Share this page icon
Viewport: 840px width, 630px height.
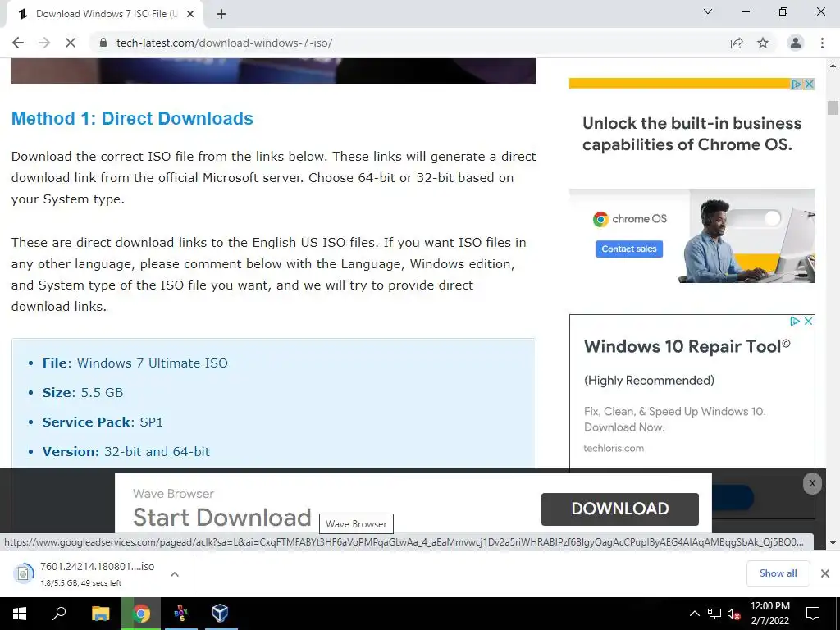(737, 43)
